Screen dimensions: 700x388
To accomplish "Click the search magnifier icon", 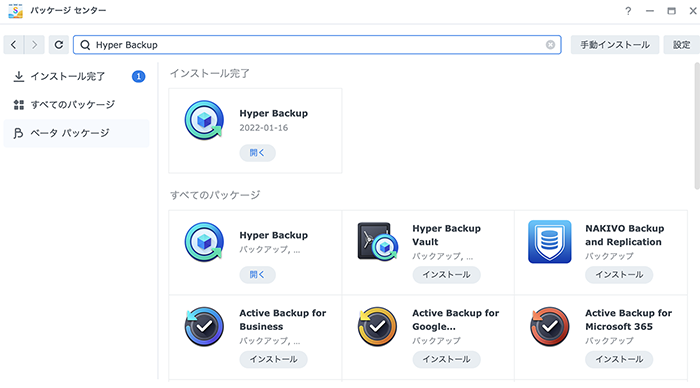I will coord(85,45).
